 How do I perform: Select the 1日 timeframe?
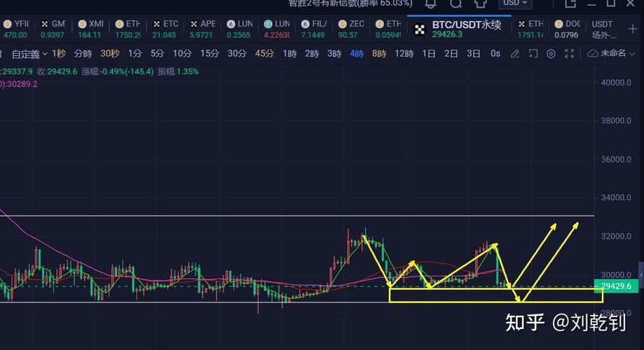pyautogui.click(x=429, y=53)
